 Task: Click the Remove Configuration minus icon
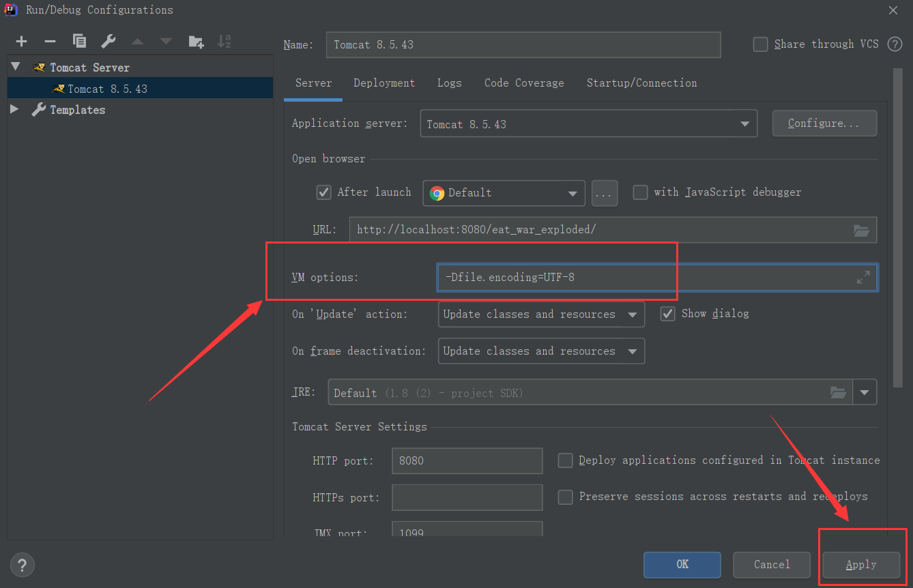pos(50,42)
